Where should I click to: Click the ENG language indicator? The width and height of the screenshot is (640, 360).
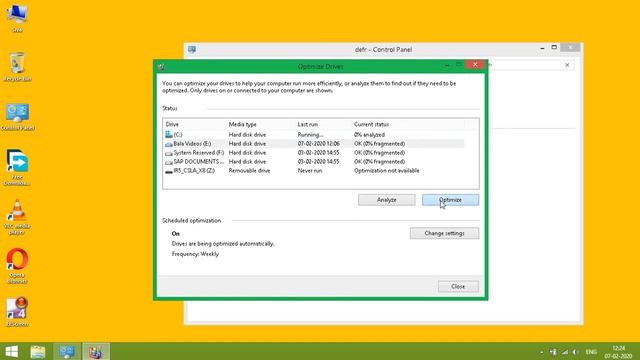(591, 352)
